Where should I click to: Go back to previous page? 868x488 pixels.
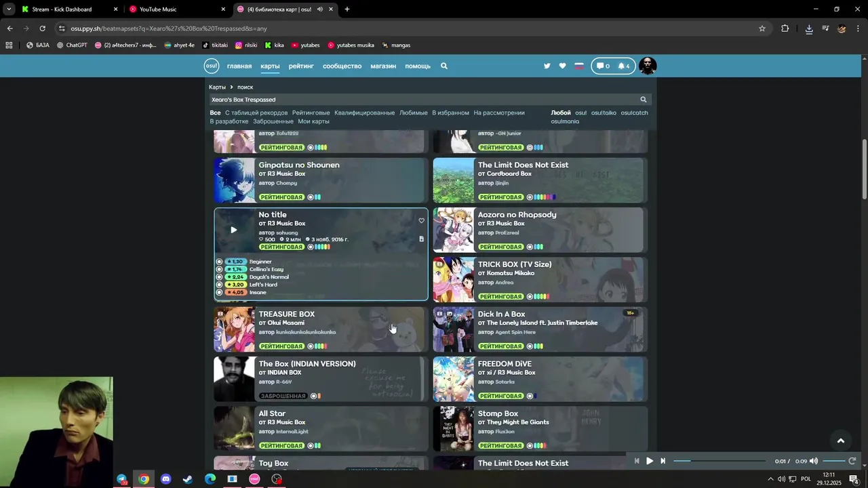tap(9, 28)
